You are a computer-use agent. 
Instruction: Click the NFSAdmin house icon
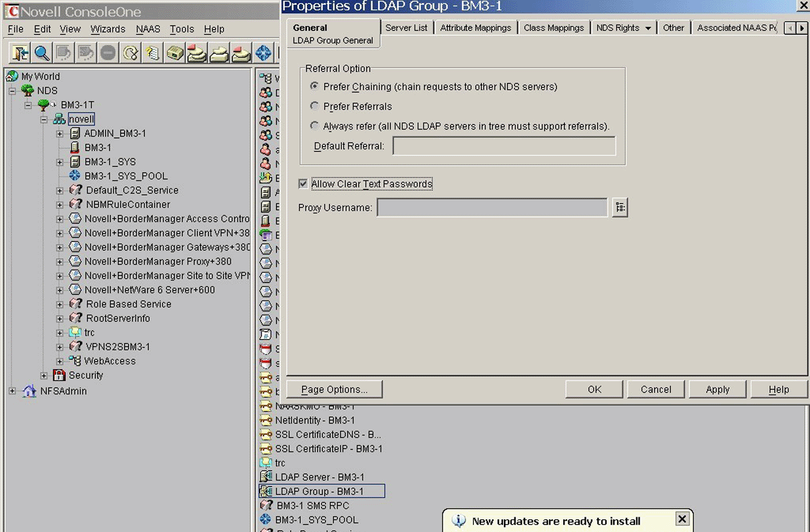pos(29,391)
